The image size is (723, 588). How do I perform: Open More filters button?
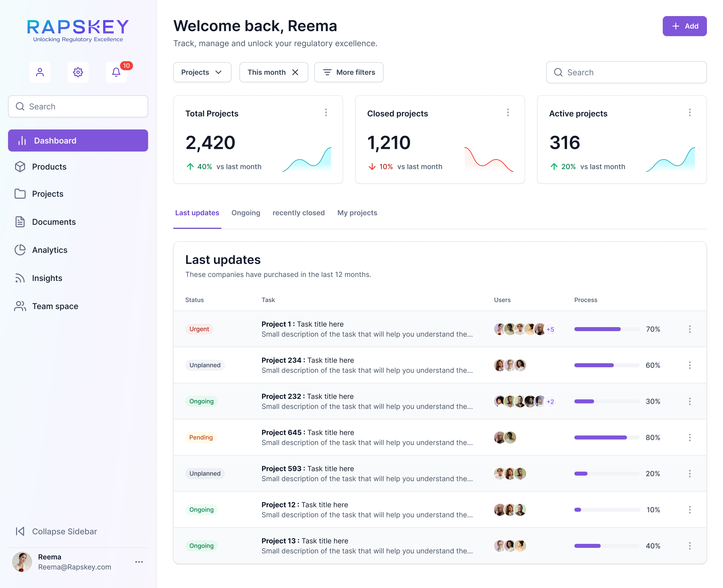pyautogui.click(x=349, y=72)
